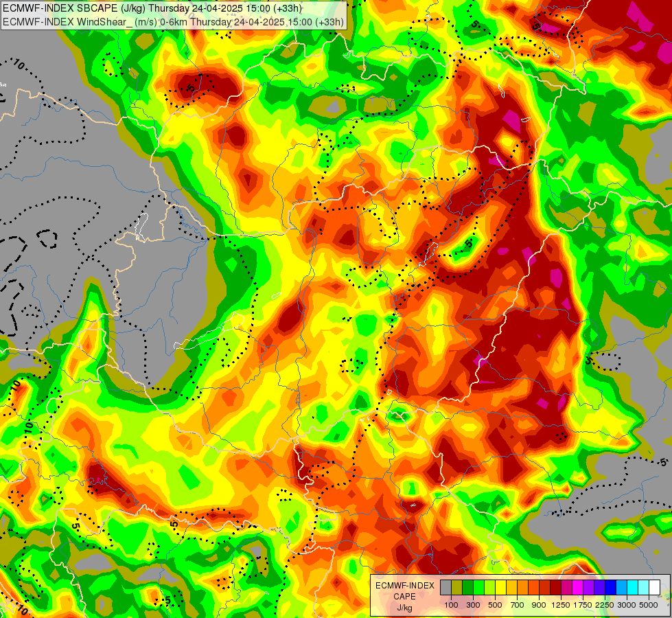Click the WindShear 0-6km title line
The image size is (672, 618).
(173, 22)
